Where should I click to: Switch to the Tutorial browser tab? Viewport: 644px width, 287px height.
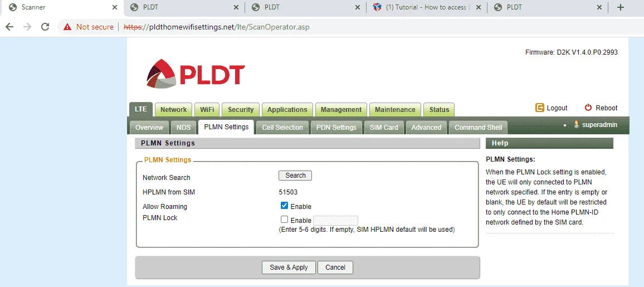point(426,7)
